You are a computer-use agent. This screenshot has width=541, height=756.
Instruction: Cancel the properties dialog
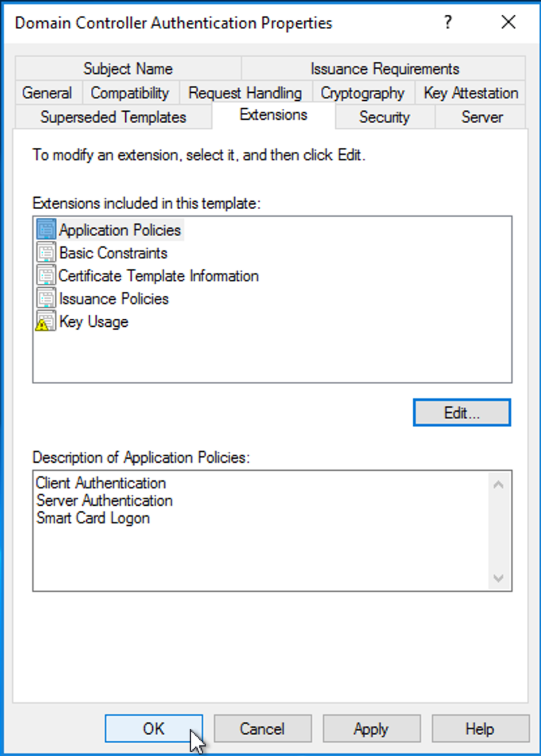tap(262, 728)
